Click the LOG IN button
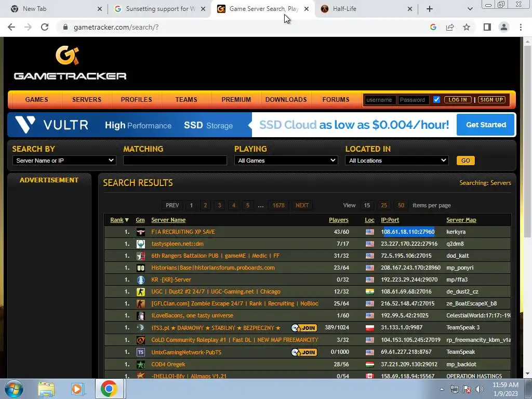Image resolution: width=532 pixels, height=399 pixels. point(458,100)
